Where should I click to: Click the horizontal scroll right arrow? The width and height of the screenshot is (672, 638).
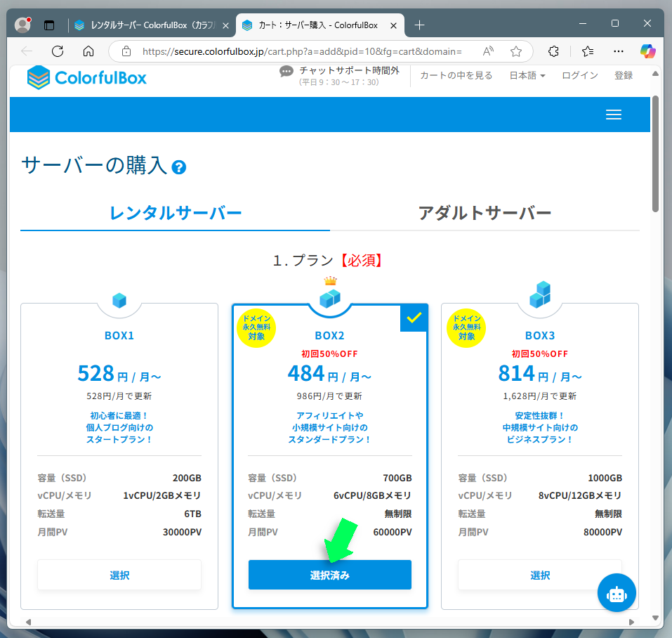tap(631, 622)
